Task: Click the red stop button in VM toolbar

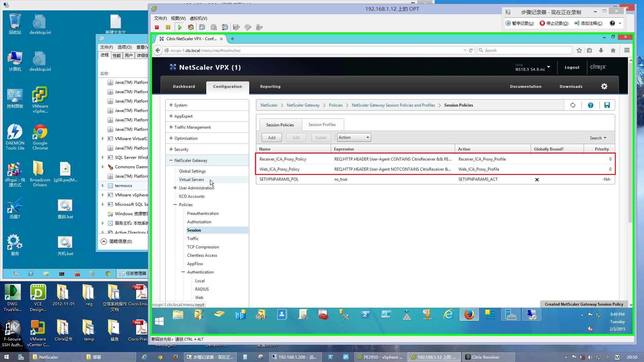Action: click(x=157, y=27)
